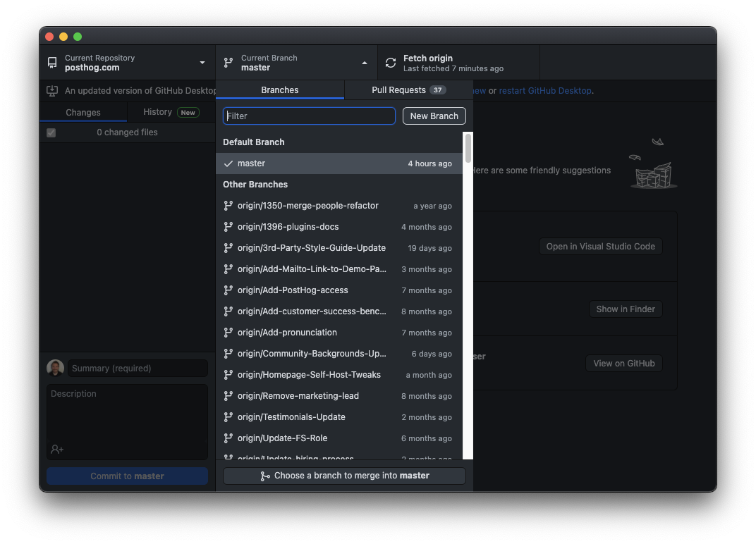Image resolution: width=756 pixels, height=544 pixels.
Task: Click the branch icon in Current Branch toolbar
Action: tap(228, 62)
